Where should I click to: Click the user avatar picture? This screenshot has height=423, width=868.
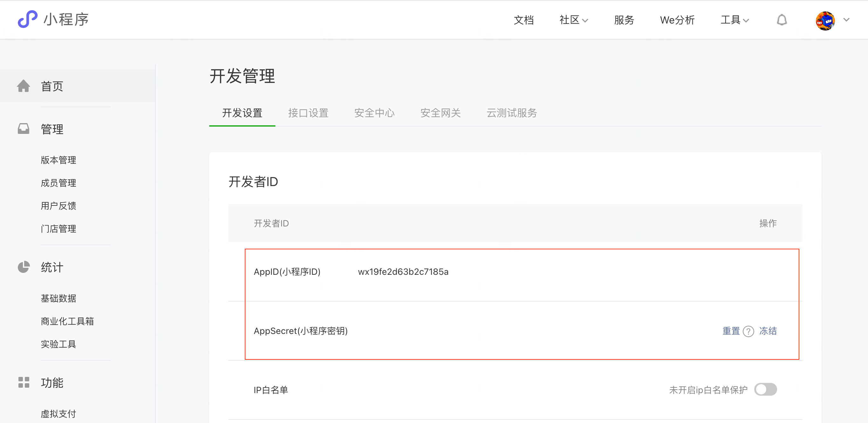(825, 21)
